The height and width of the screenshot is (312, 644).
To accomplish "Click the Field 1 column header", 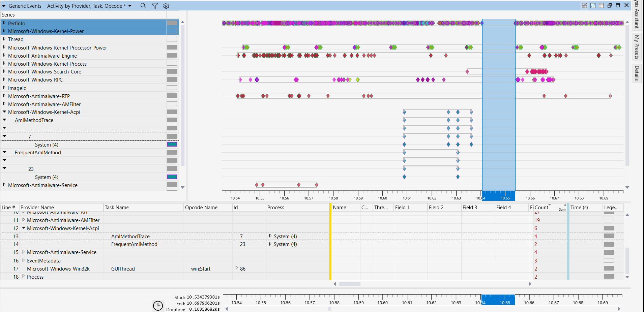I will 411,208.
